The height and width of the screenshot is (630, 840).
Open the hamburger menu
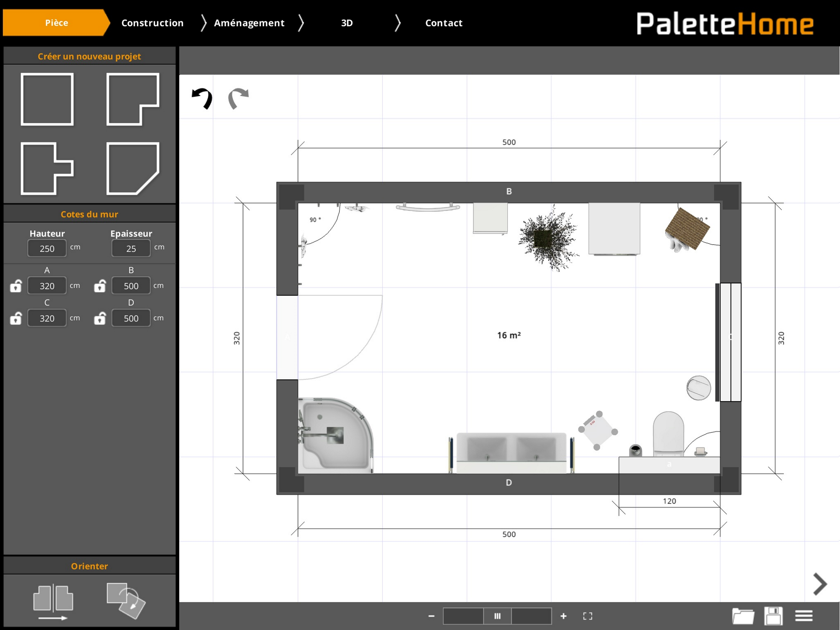[x=804, y=616]
